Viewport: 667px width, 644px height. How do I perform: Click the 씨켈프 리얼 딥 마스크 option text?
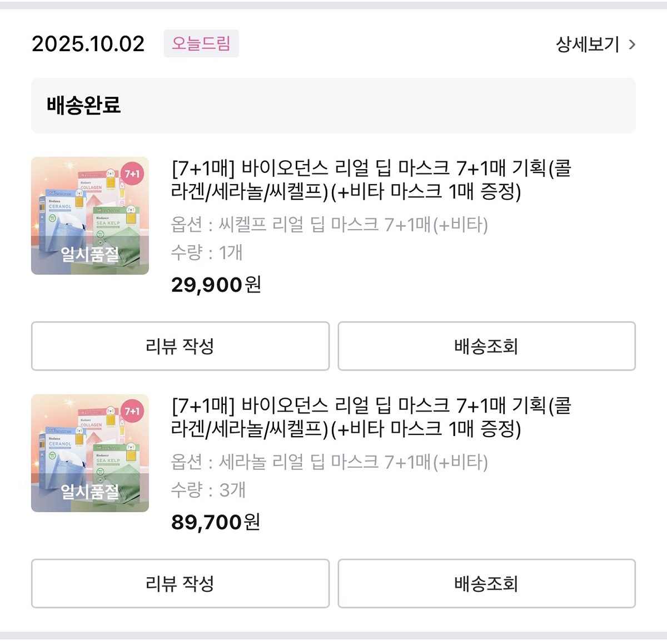click(330, 225)
